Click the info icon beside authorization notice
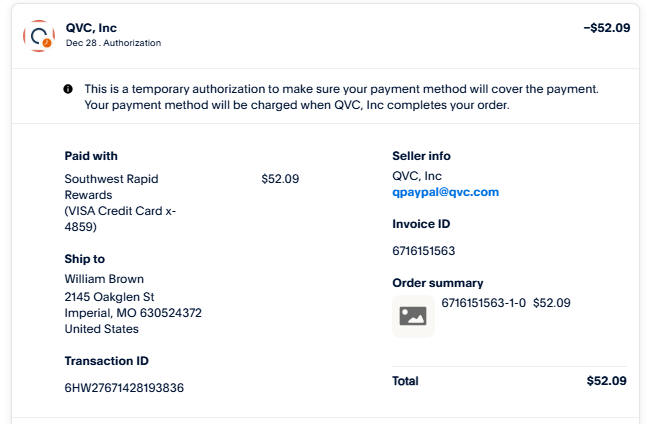 [x=68, y=89]
